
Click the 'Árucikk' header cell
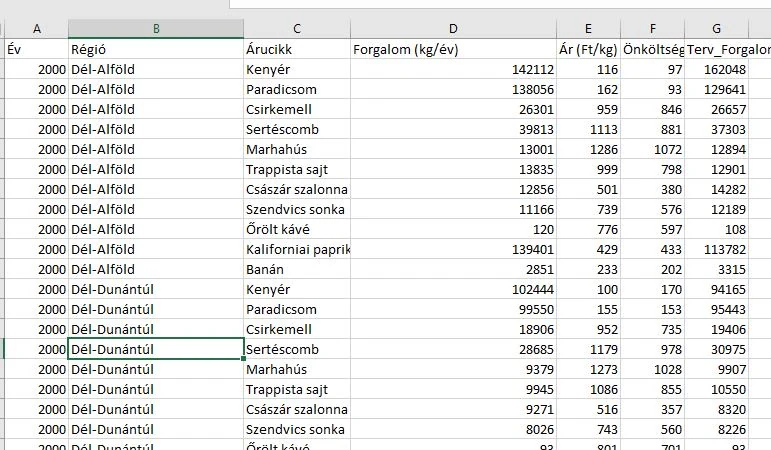297,49
